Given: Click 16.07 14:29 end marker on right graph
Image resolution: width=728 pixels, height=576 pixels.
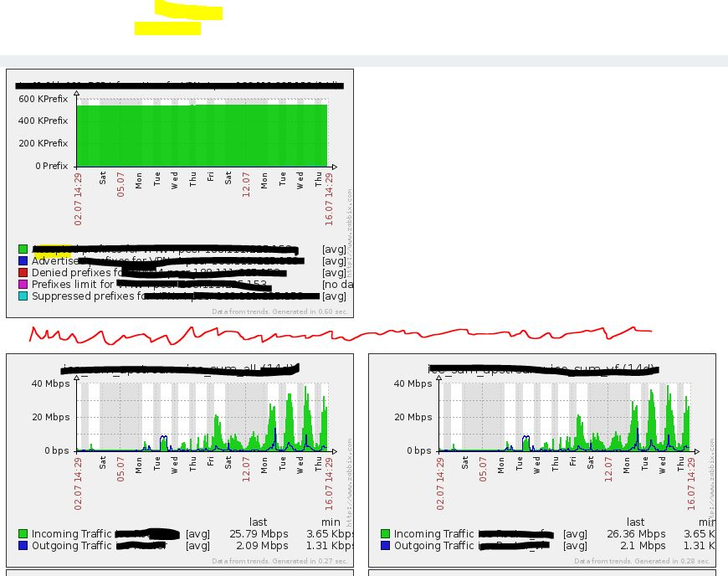Looking at the screenshot, I should click(691, 484).
